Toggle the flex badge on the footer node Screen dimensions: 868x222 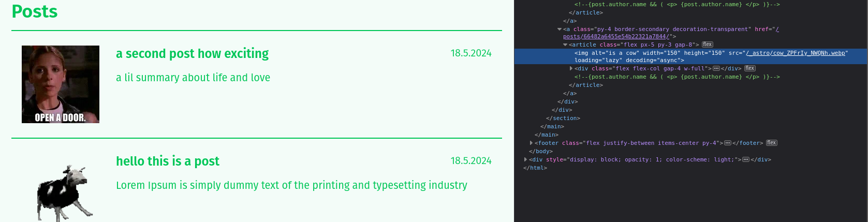[x=771, y=143]
